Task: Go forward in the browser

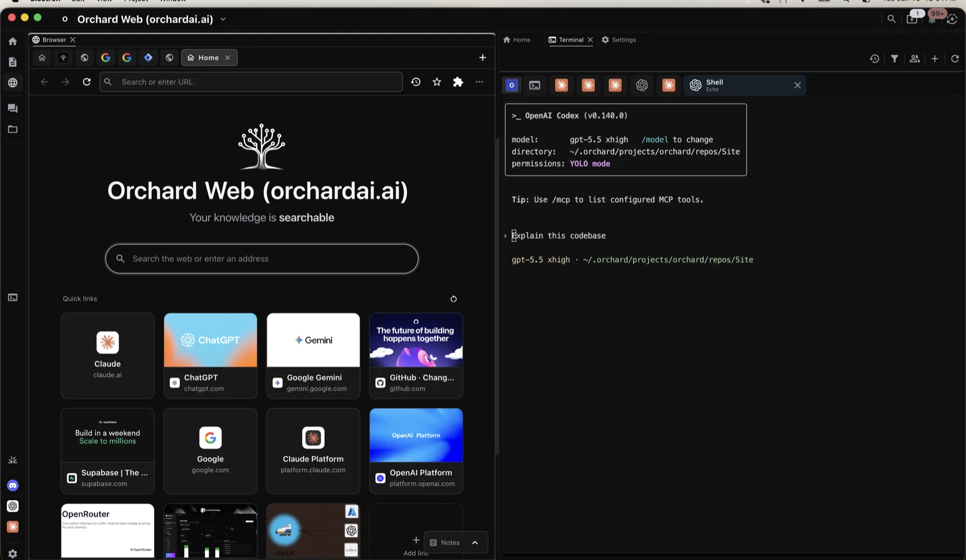Action: pyautogui.click(x=65, y=82)
